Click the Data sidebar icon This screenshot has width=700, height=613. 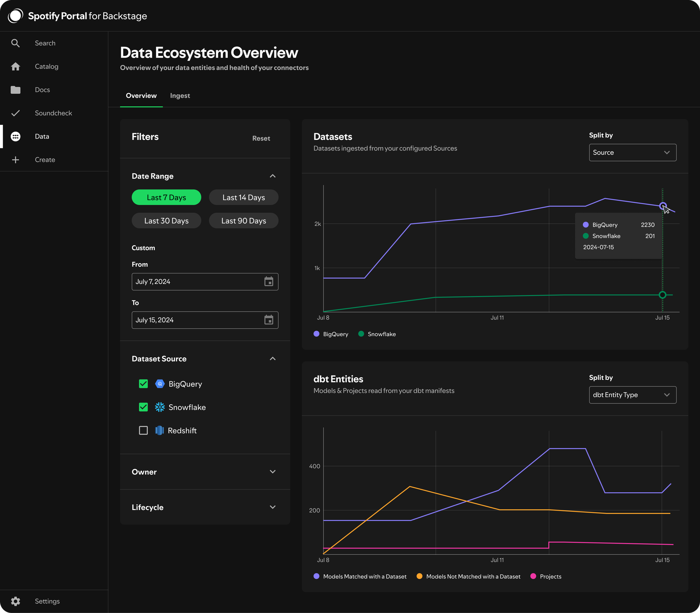[x=15, y=137]
